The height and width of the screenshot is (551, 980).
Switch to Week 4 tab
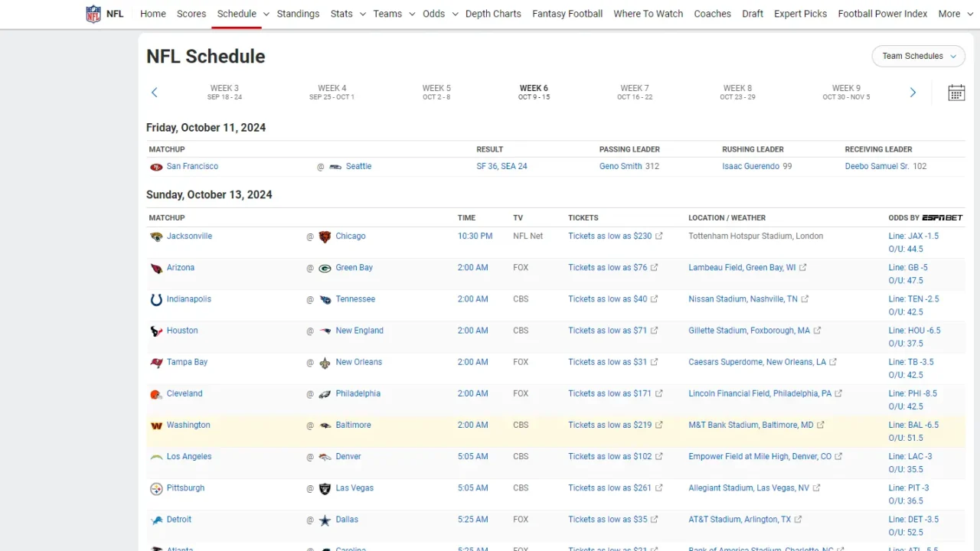332,93
